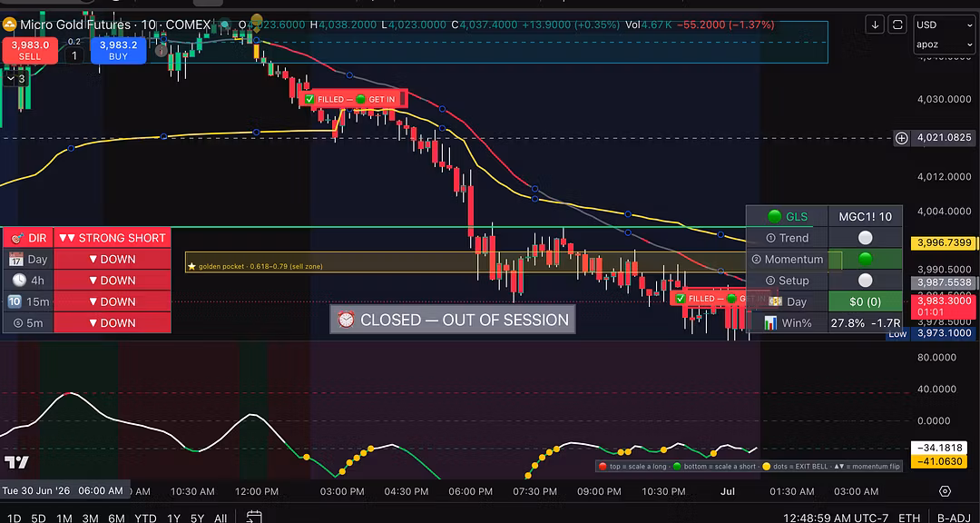
Task: Open the USD currency dropdown
Action: tap(944, 25)
